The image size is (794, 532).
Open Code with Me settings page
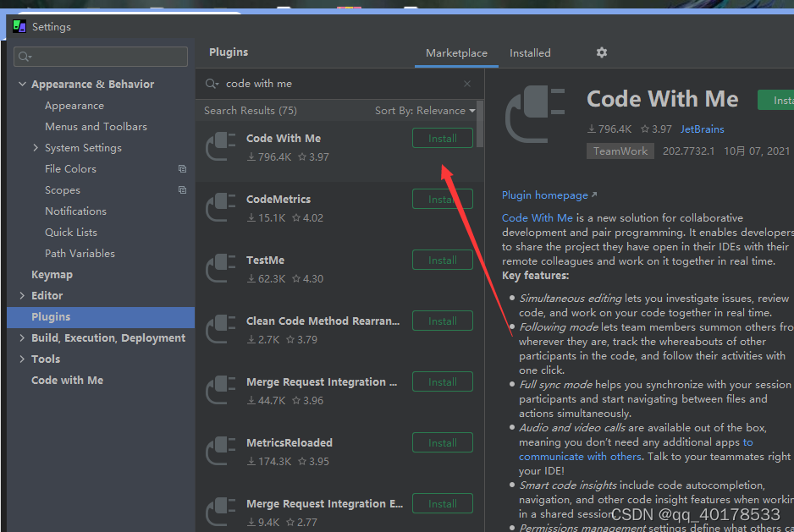(x=68, y=380)
